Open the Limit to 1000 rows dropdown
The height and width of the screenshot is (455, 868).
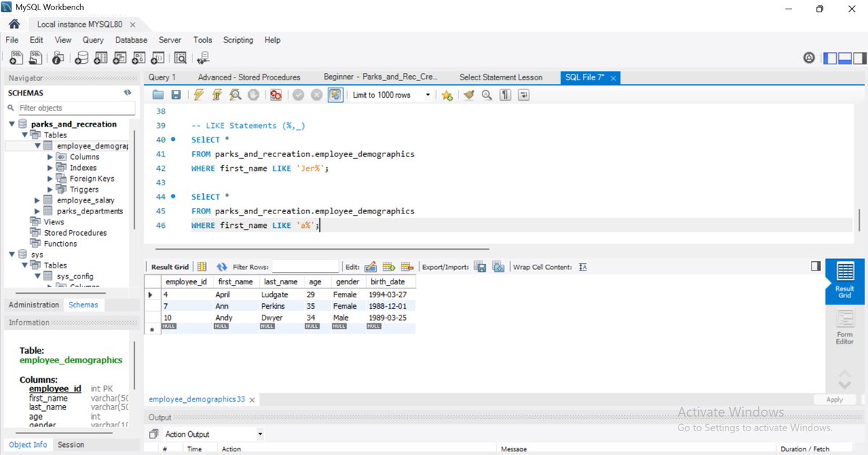[x=428, y=95]
